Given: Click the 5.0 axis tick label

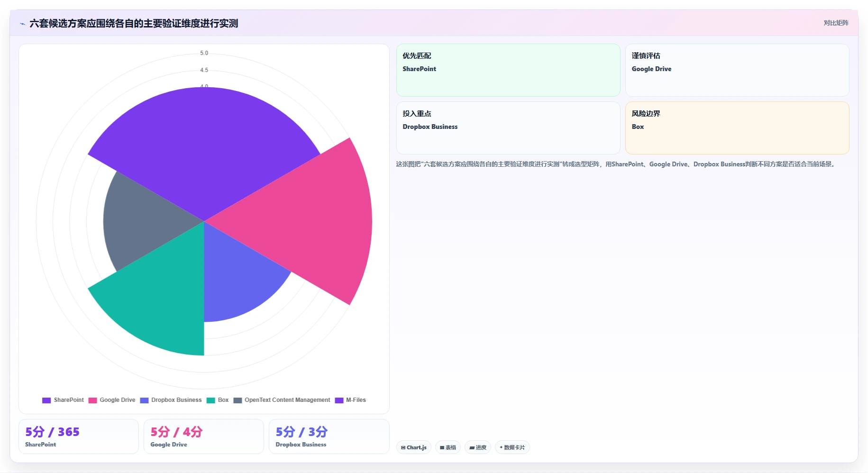Looking at the screenshot, I should (x=204, y=53).
